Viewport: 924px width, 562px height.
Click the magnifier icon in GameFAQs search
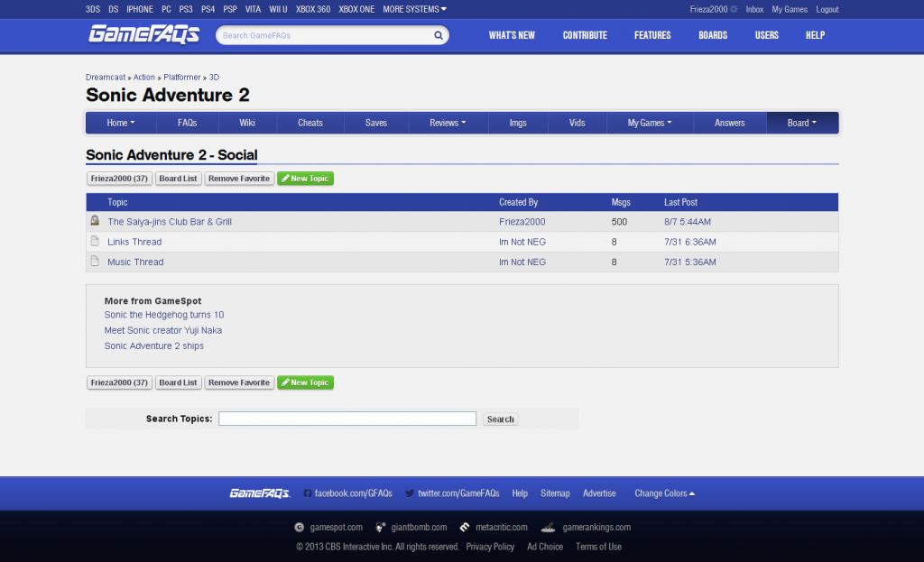439,35
